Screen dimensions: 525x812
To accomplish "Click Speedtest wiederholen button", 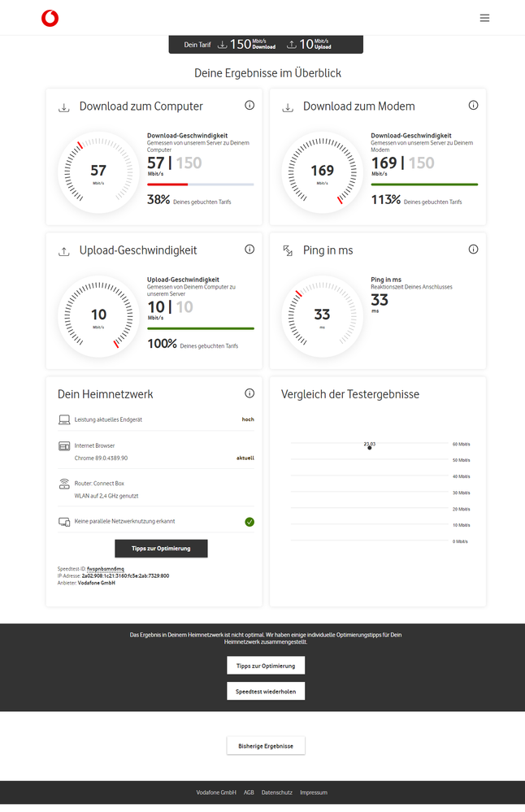I will pos(266,692).
